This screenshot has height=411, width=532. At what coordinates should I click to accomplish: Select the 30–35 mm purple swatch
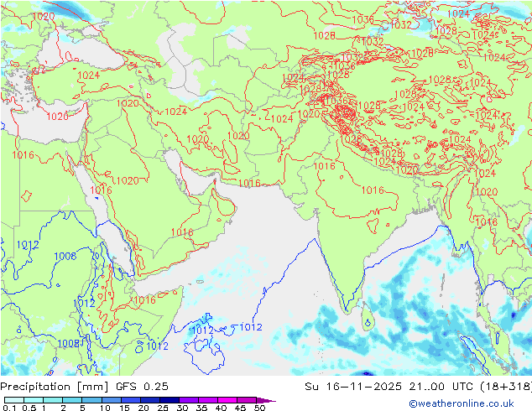[x=188, y=400]
